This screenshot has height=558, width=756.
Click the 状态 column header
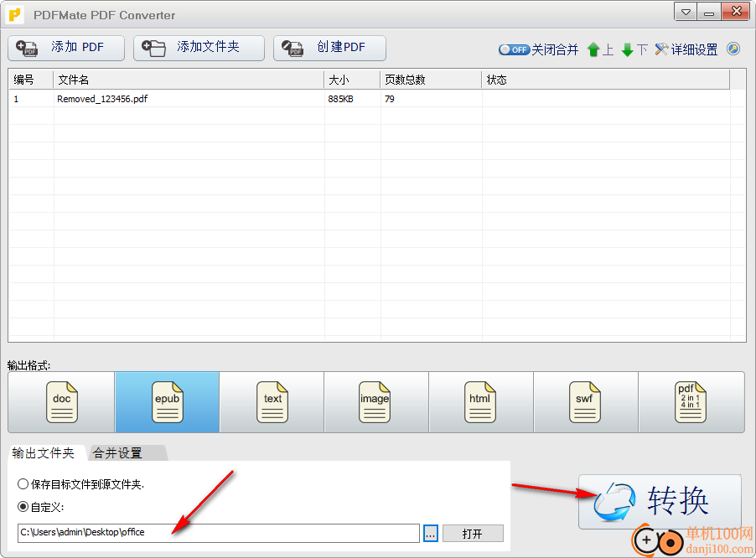pos(606,80)
